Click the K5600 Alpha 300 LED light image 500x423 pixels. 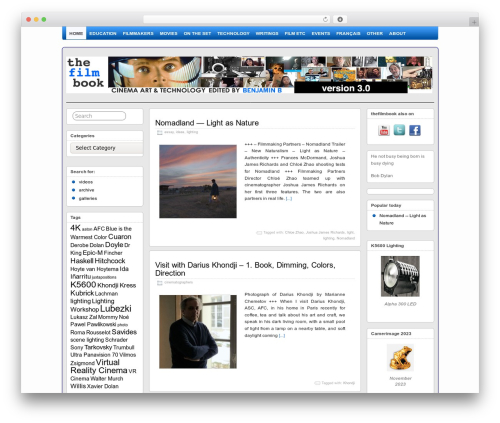point(400,276)
